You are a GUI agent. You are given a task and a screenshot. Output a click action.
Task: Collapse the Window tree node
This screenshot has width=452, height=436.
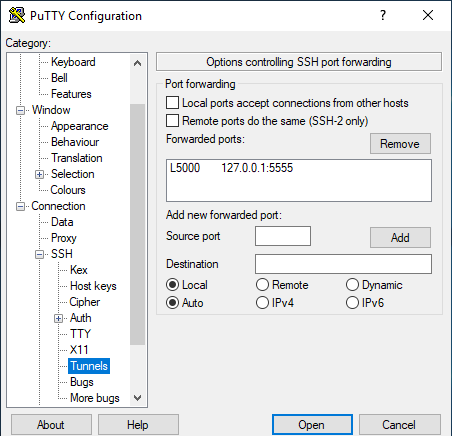[20, 110]
